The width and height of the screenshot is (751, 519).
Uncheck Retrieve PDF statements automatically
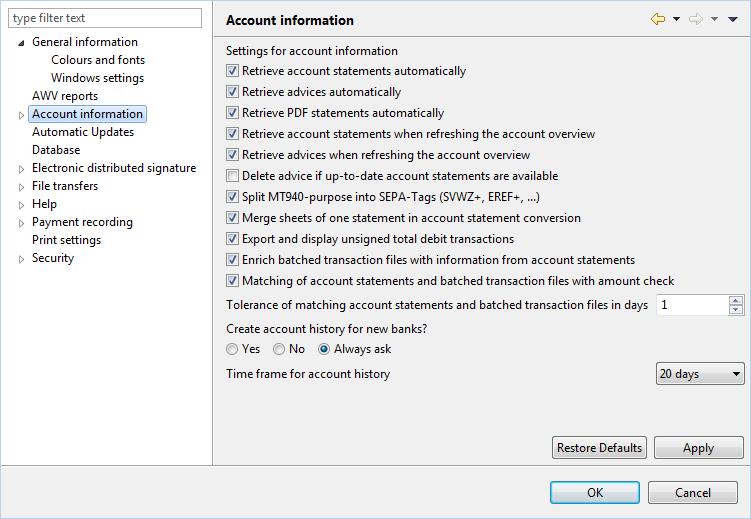pos(232,113)
